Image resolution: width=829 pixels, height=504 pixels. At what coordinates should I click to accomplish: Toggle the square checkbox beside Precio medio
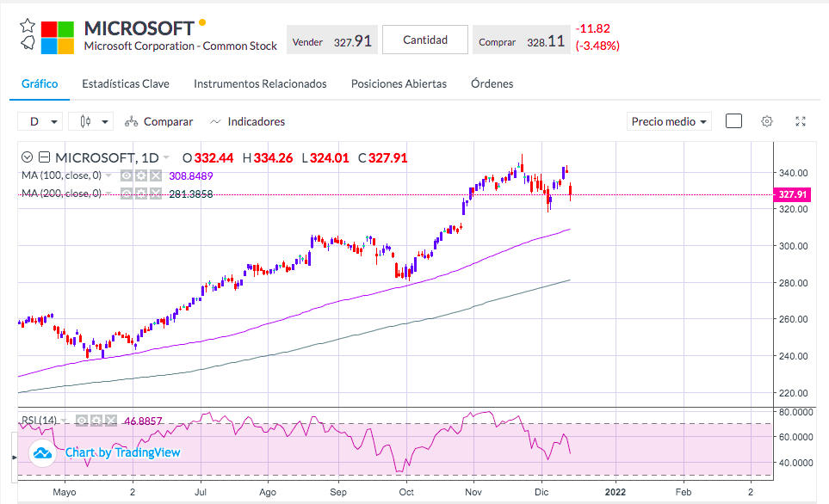pos(733,121)
